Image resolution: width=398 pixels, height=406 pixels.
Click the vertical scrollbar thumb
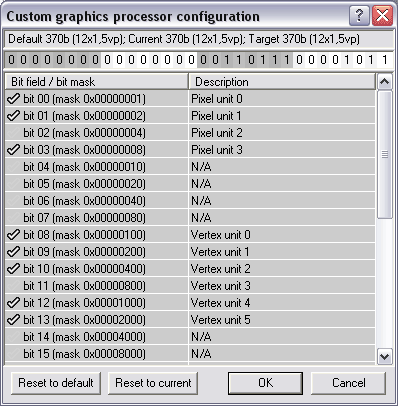tap(385, 155)
